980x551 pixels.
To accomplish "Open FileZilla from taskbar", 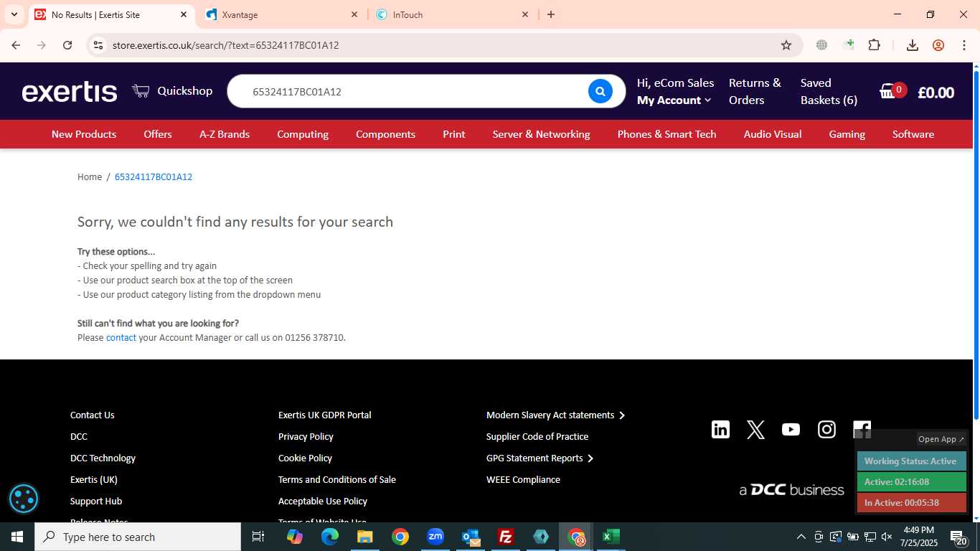I will tap(506, 537).
